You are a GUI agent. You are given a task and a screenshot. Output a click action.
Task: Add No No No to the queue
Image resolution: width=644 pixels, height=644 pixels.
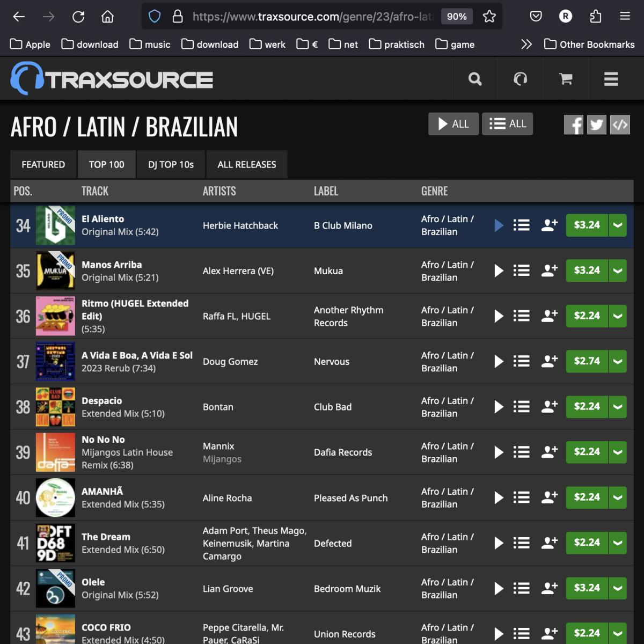pos(522,452)
